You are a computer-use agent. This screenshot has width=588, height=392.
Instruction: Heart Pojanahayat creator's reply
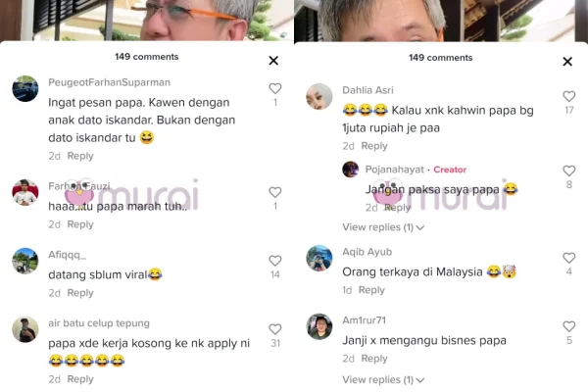coord(568,171)
